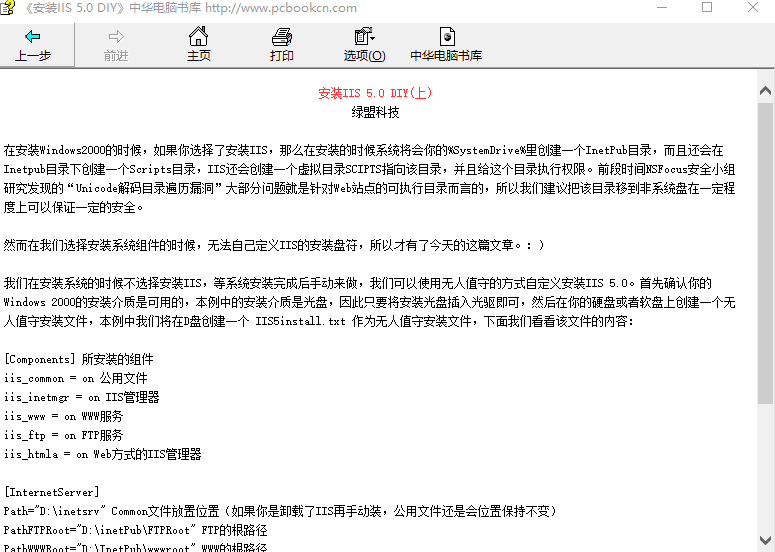Click the scrollbar up arrow

tap(765, 87)
